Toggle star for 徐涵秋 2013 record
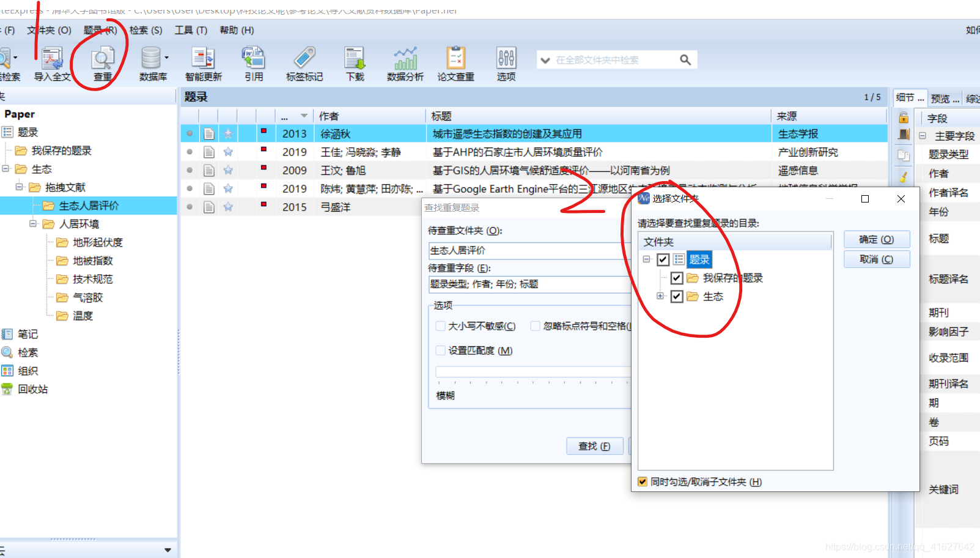The height and width of the screenshot is (558, 980). click(x=228, y=133)
